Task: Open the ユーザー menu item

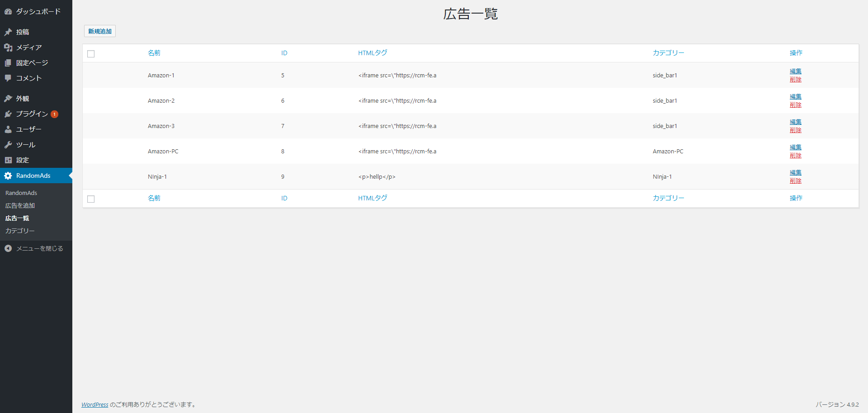Action: point(36,129)
